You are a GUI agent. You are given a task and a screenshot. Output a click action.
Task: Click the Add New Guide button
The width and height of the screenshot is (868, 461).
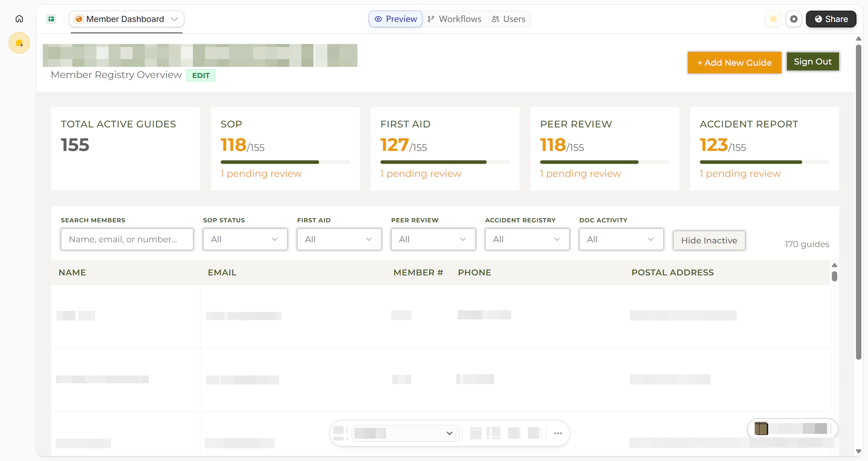pyautogui.click(x=734, y=62)
